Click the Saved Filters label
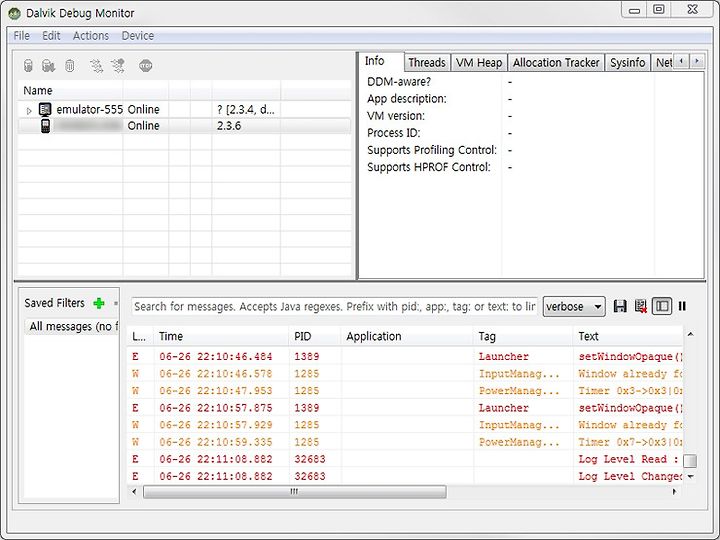This screenshot has height=540, width=720. (x=55, y=303)
